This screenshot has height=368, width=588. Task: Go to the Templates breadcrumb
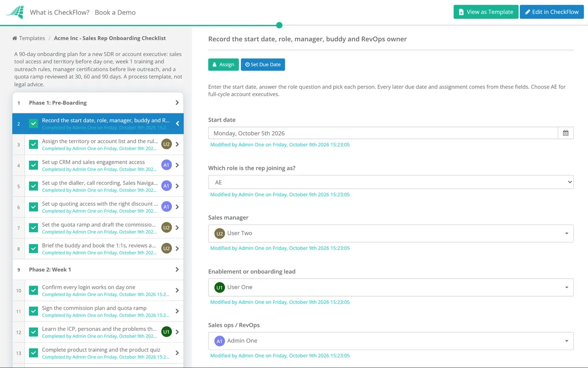pos(32,38)
